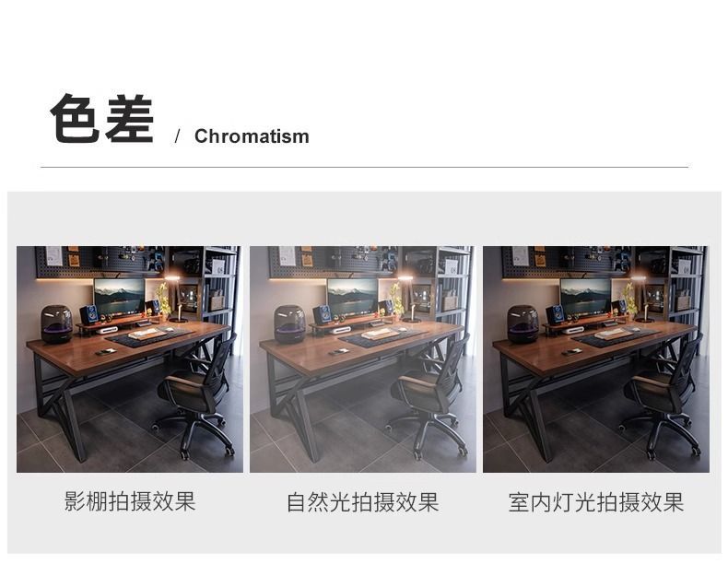Click the monitor in the left studio photo
Screen dimensions: 728x564
[119, 297]
